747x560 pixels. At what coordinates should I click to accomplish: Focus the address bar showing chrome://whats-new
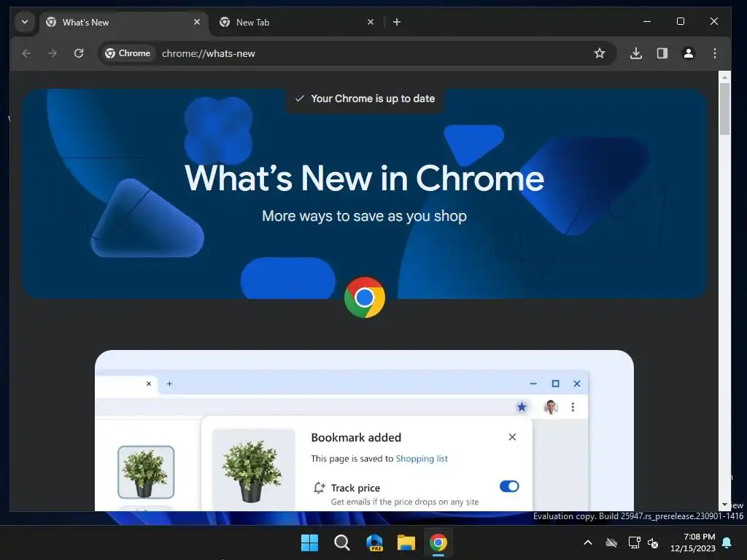click(357, 53)
